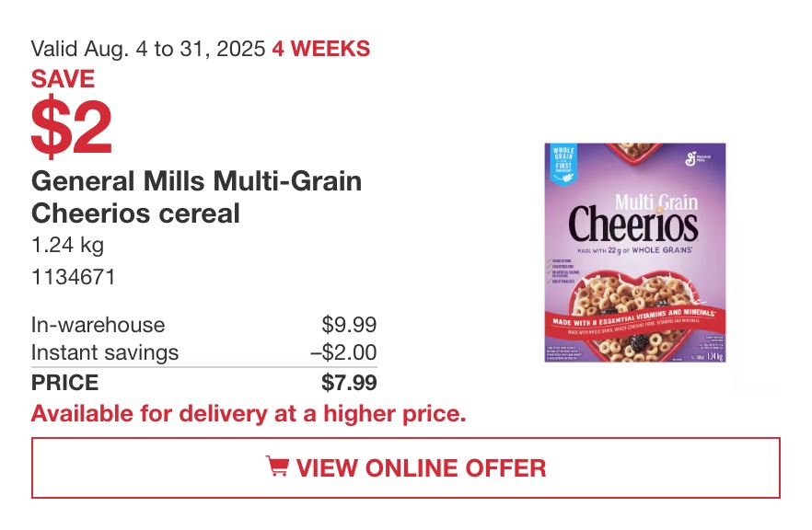Click the shopping cart icon

click(x=277, y=466)
